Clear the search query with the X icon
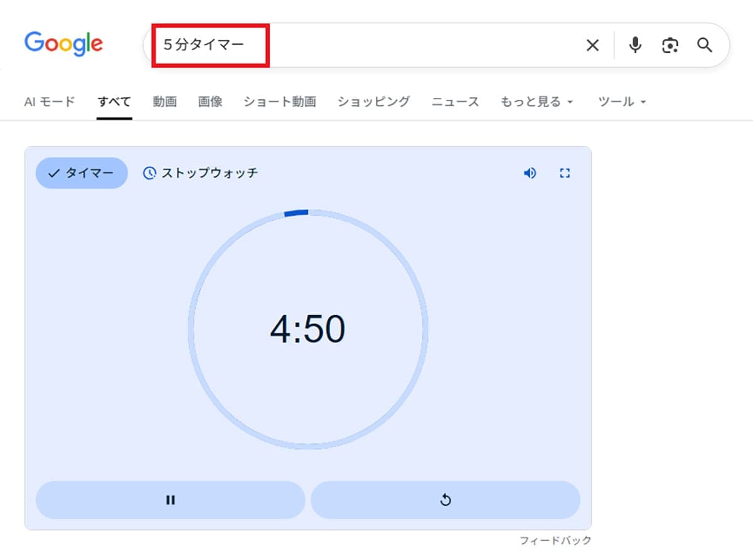The image size is (753, 560). click(x=592, y=45)
